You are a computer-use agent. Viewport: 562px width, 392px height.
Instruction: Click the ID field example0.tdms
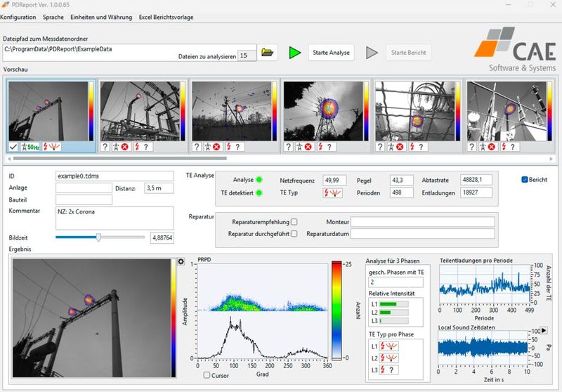115,176
